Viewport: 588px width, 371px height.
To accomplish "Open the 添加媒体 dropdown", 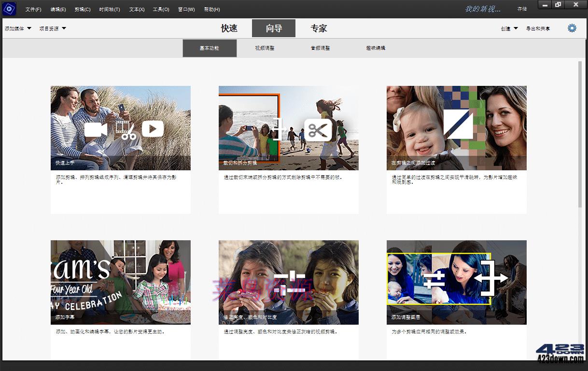I will (17, 28).
